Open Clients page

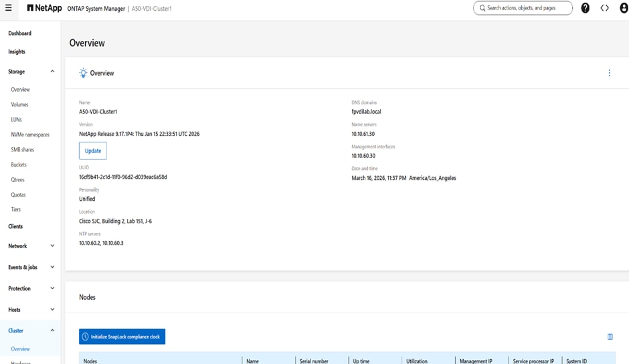[15, 226]
